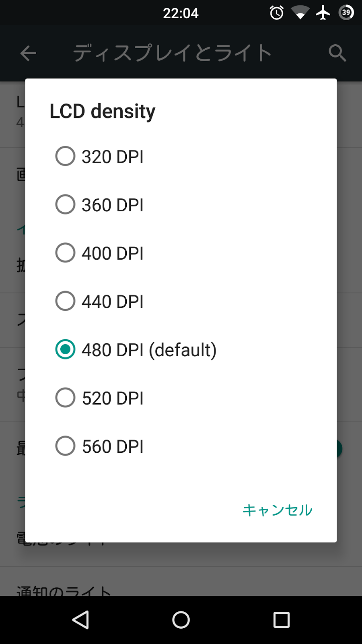This screenshot has width=362, height=644.
Task: Tap the alarm clock status icon
Action: click(277, 13)
